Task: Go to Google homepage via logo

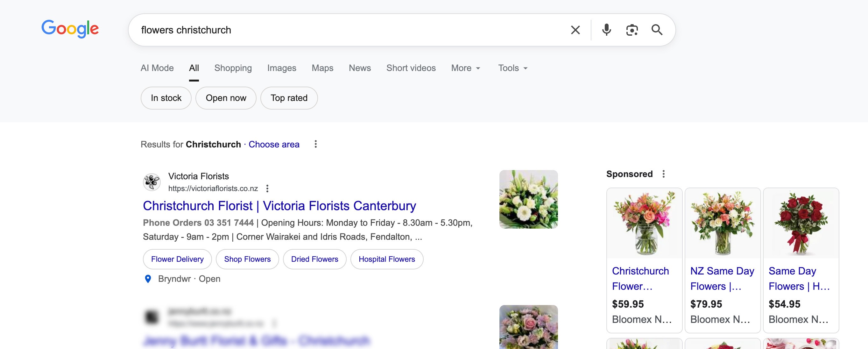Action: tap(70, 29)
